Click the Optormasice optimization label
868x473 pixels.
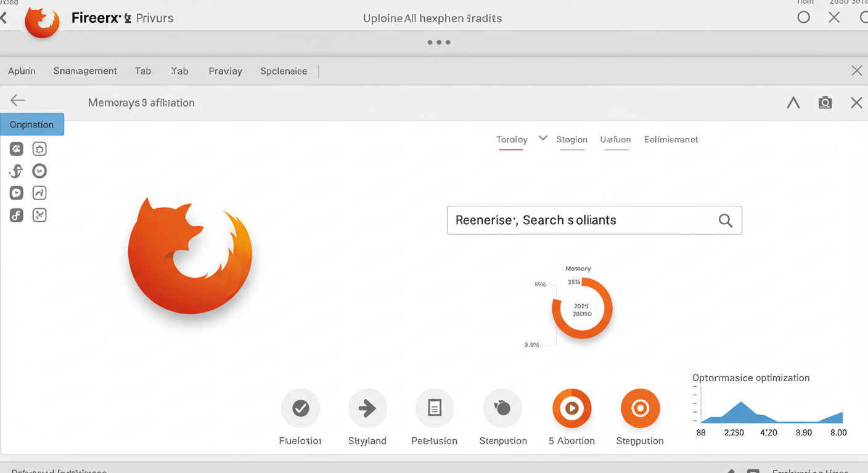pyautogui.click(x=751, y=378)
